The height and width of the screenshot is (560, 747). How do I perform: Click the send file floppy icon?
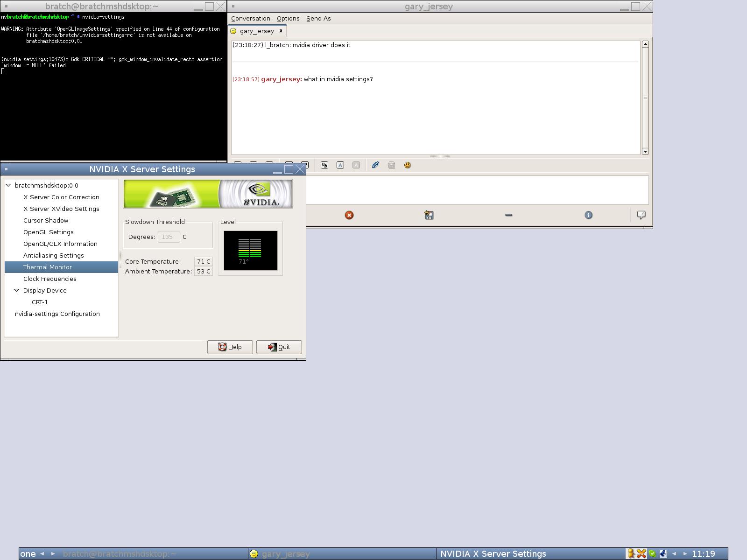429,215
